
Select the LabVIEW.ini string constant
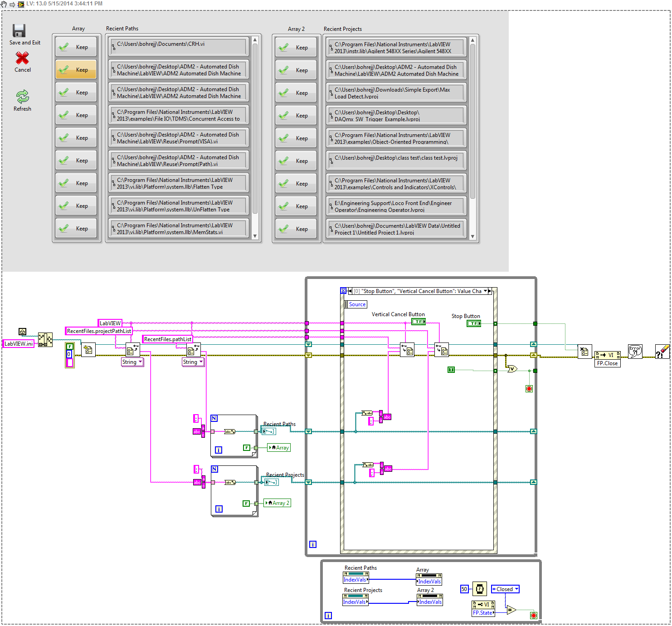(19, 344)
